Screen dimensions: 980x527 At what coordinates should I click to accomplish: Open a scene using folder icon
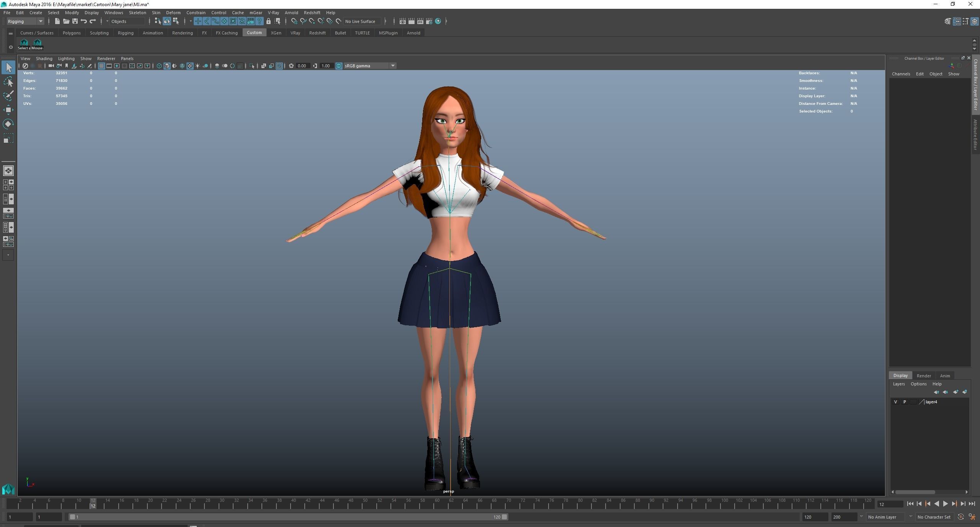66,21
